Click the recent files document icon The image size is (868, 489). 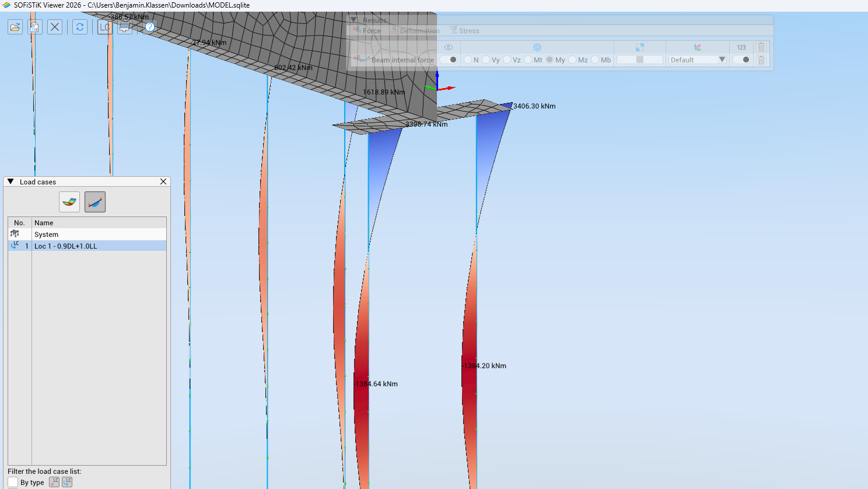point(35,27)
